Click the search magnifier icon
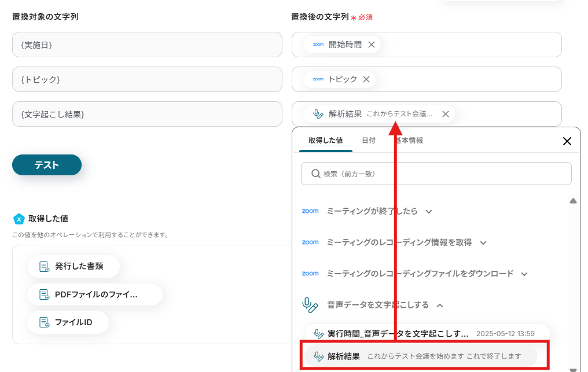The height and width of the screenshot is (372, 588). 316,174
